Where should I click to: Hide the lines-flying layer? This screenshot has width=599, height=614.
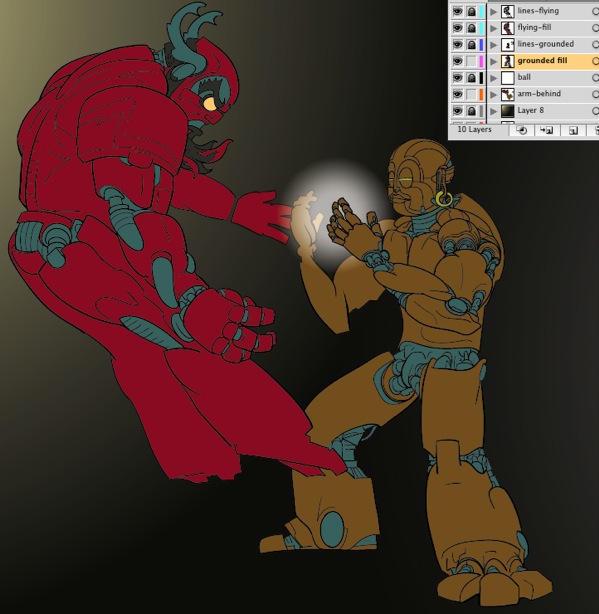457,11
